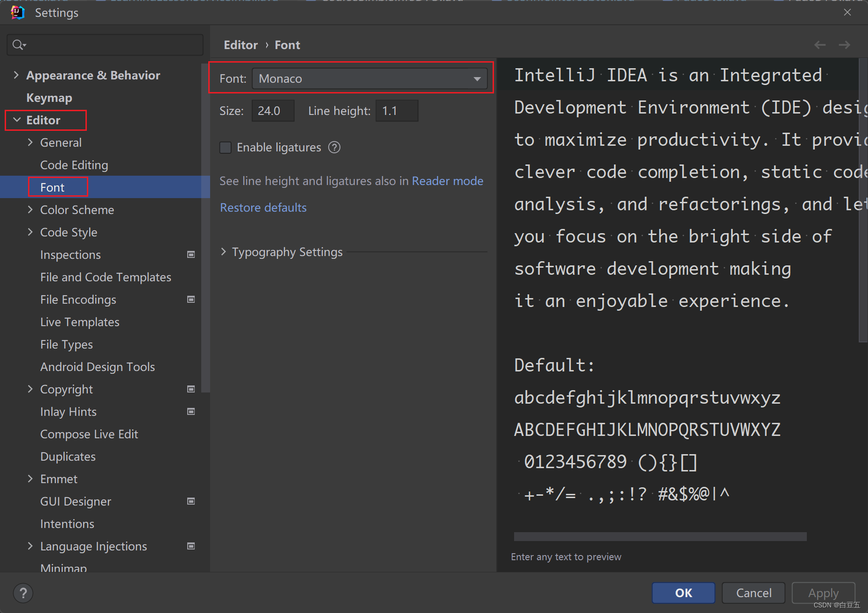
Task: Open Inlay Hints settings
Action: (68, 412)
